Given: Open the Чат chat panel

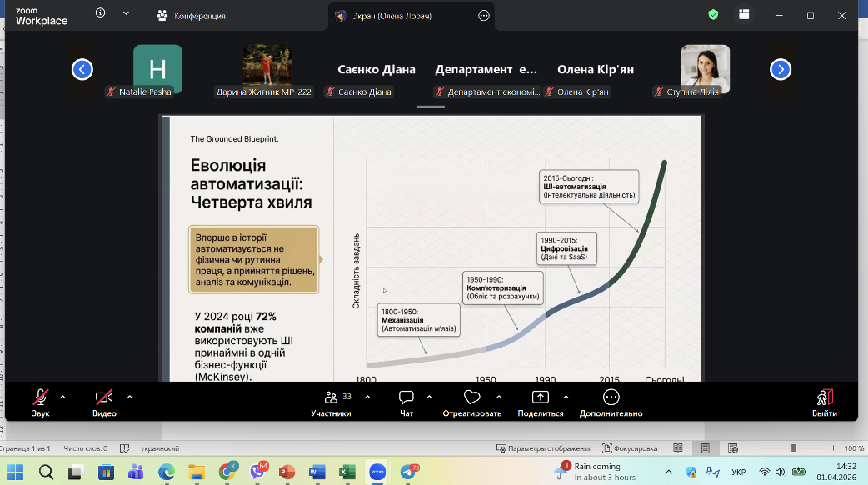Looking at the screenshot, I should pos(407,398).
